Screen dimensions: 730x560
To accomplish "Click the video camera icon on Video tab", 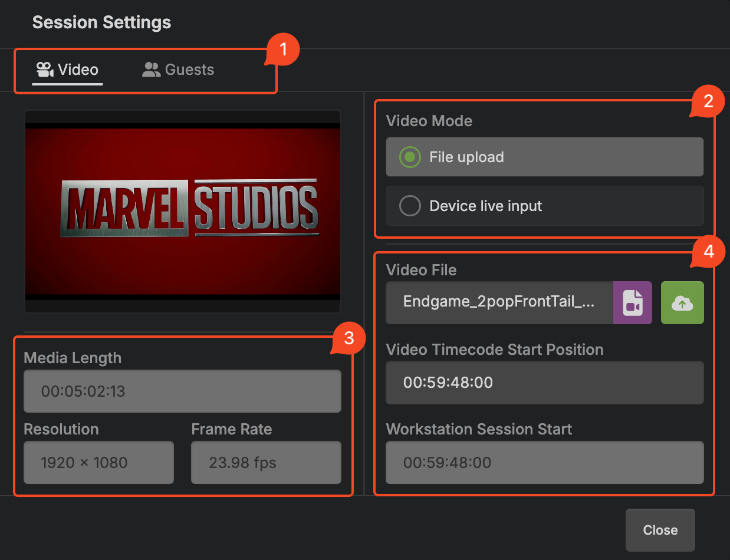I will [x=44, y=69].
